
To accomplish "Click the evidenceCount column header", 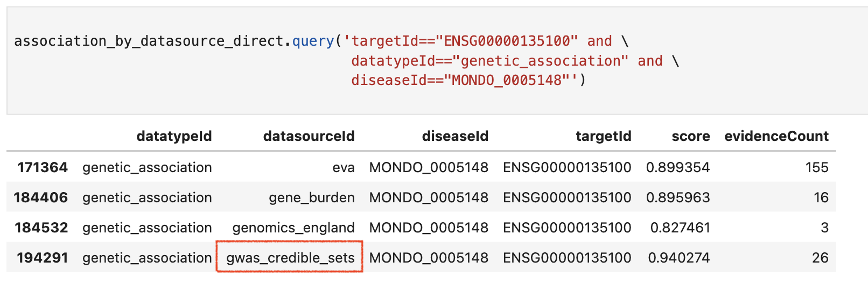I will coord(776,136).
